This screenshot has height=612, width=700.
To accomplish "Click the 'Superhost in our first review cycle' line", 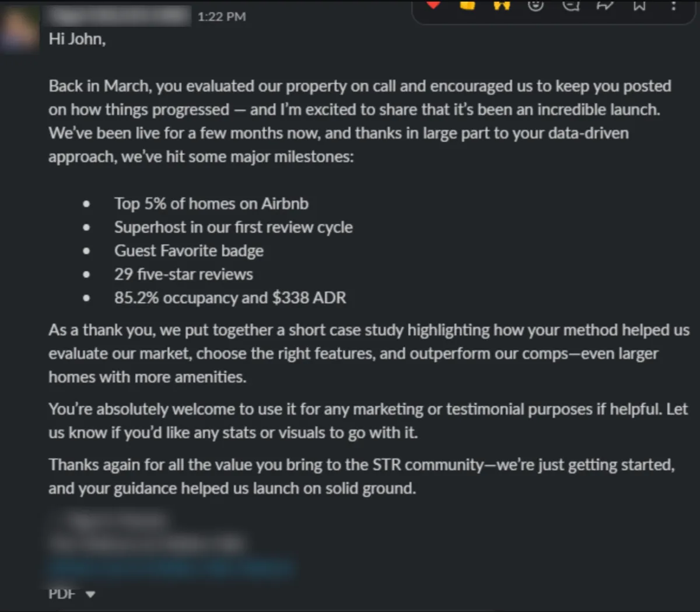I will [x=233, y=227].
